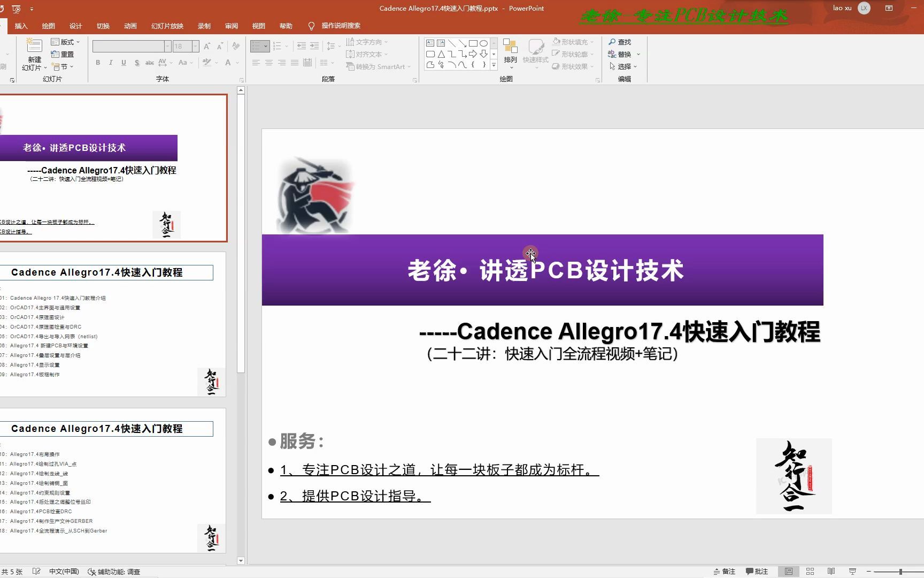Open the 排列 arrange dropdown
The image size is (924, 578).
[x=511, y=54]
